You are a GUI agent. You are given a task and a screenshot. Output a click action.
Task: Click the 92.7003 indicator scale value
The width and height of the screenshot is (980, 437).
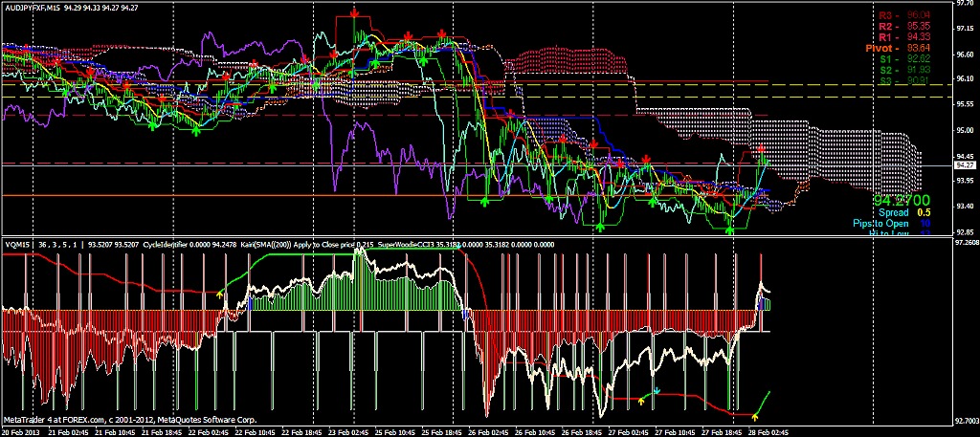click(967, 423)
